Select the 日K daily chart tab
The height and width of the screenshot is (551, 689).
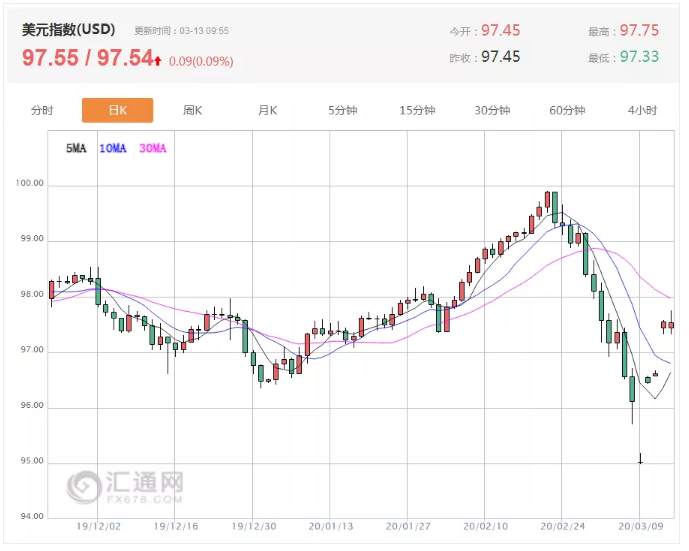117,110
